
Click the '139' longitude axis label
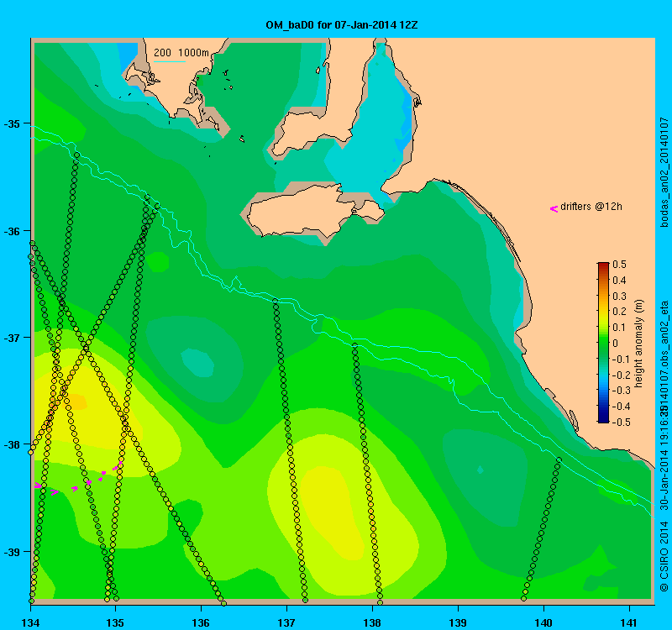coord(458,622)
